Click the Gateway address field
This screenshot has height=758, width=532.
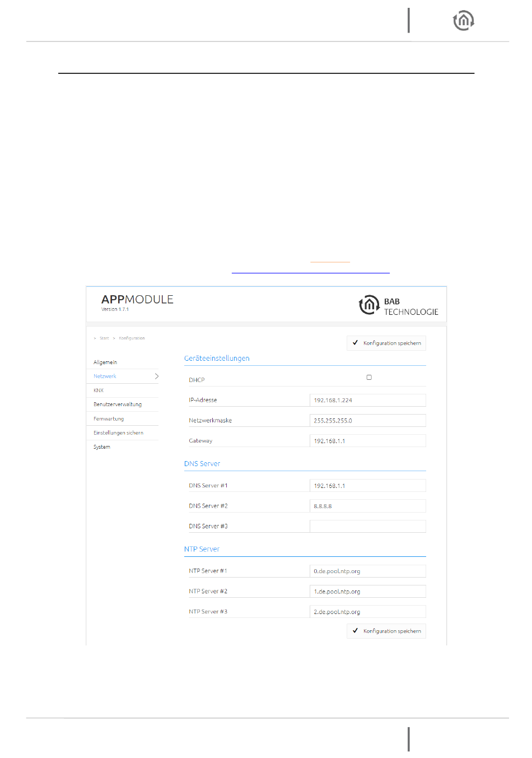(x=367, y=441)
